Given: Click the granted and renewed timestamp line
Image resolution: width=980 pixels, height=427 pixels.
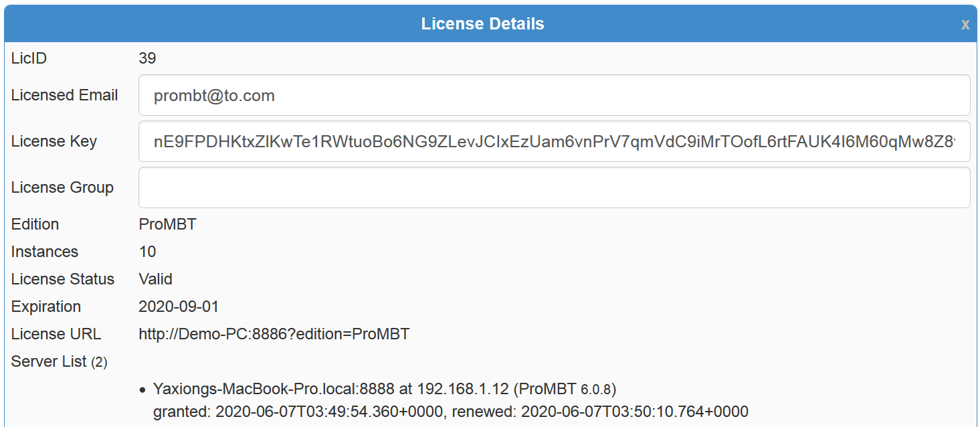Looking at the screenshot, I should pyautogui.click(x=450, y=412).
